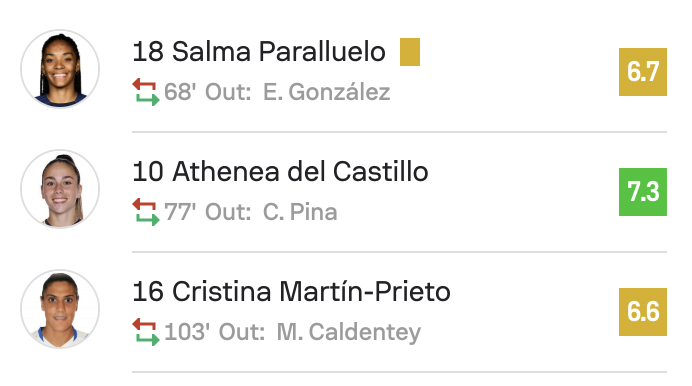The image size is (692, 386).
Task: Select the green 7.3 rating badge
Action: [643, 192]
